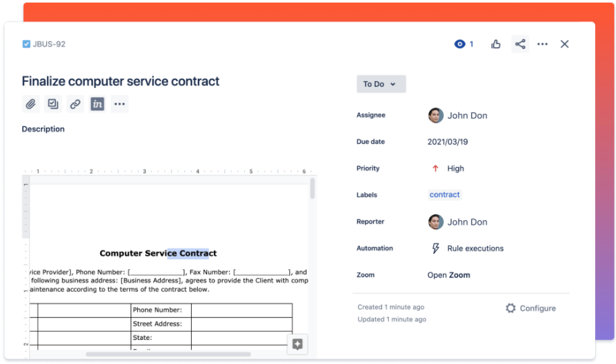The width and height of the screenshot is (616, 364).
Task: Click the JBUS-92 issue type checkbox icon
Action: click(26, 44)
